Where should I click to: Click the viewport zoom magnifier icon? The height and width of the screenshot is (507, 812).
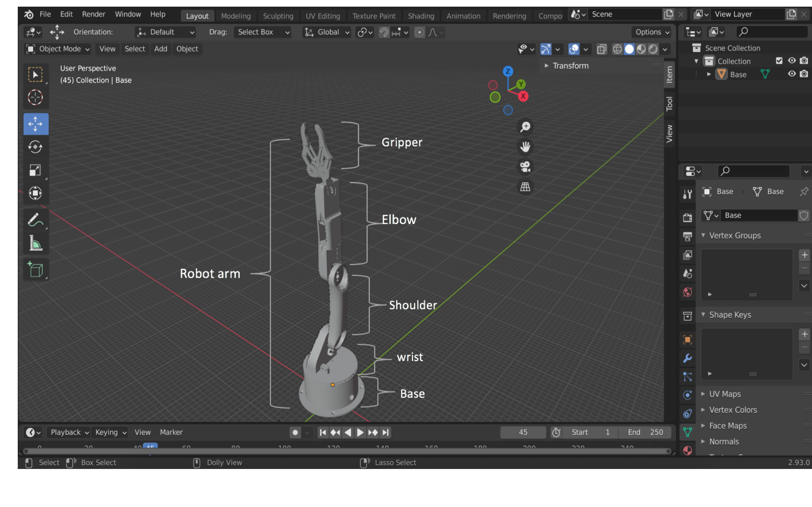(525, 126)
